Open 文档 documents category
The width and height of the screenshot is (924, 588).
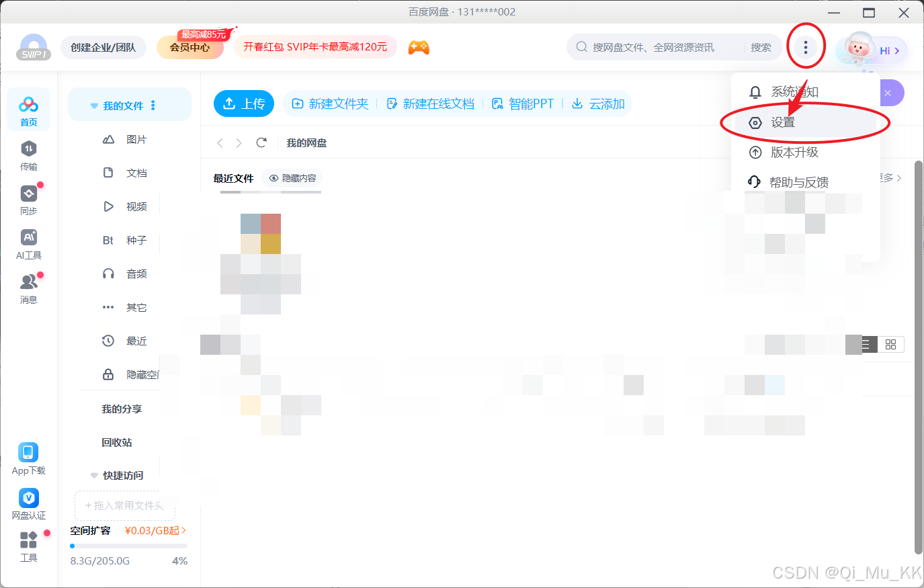click(124, 173)
